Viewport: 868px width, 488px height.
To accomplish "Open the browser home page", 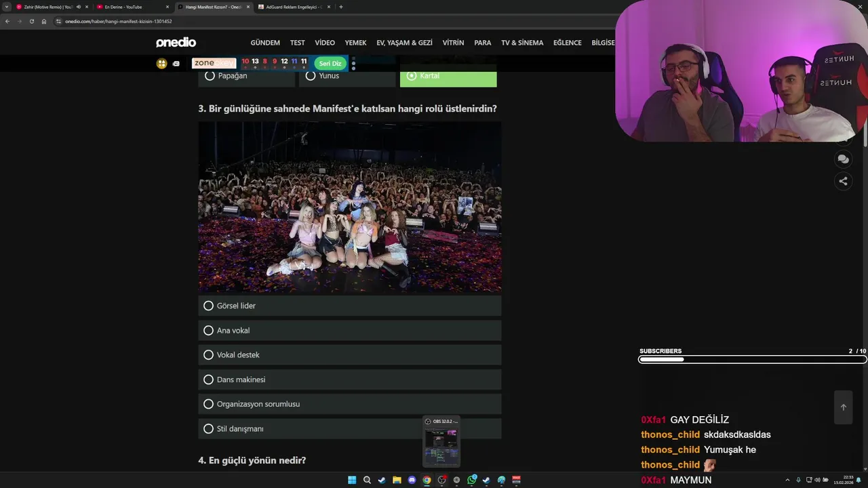I will 44,21.
